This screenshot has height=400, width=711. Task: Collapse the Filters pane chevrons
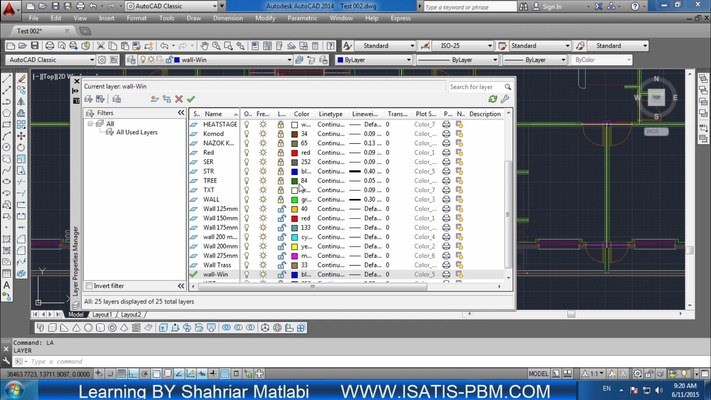[181, 112]
